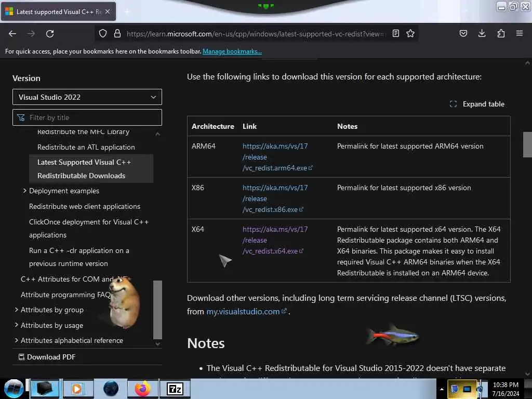Viewport: 532px width, 399px height.
Task: Open Redistribute web client applications
Action: 85,206
